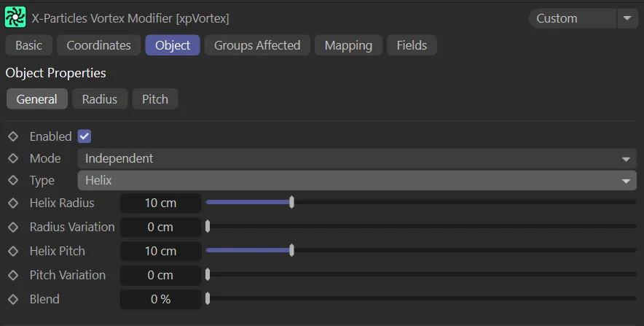Click the keyframe diamond beside Pitch Variation
This screenshot has width=644, height=326.
click(13, 275)
